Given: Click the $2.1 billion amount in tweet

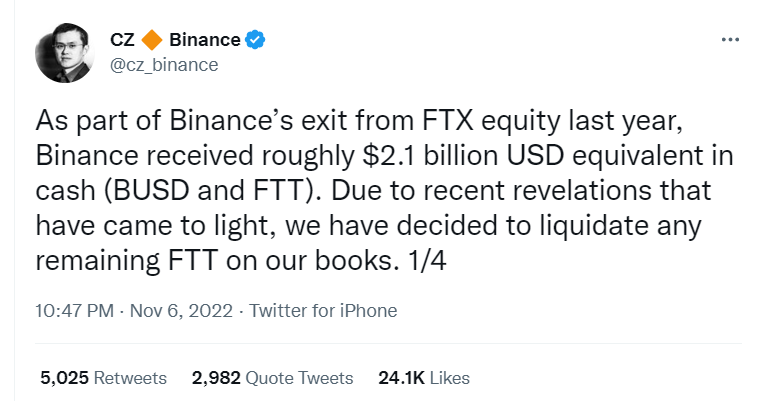Looking at the screenshot, I should point(430,155).
